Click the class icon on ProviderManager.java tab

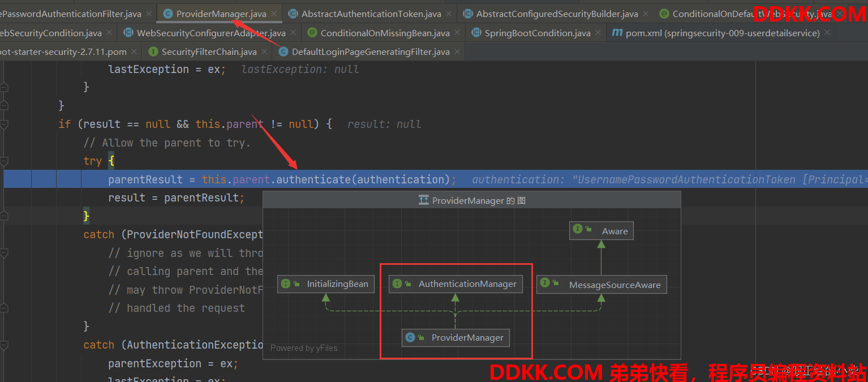pyautogui.click(x=168, y=14)
